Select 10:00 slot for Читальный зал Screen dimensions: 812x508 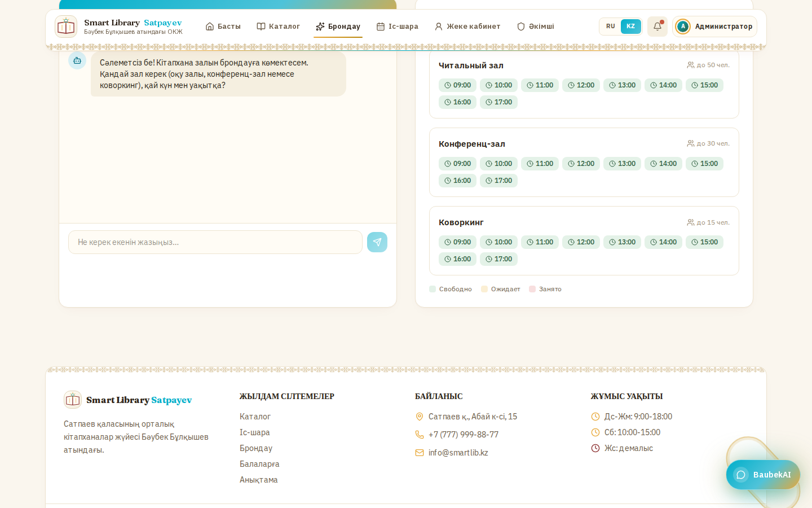coord(499,85)
